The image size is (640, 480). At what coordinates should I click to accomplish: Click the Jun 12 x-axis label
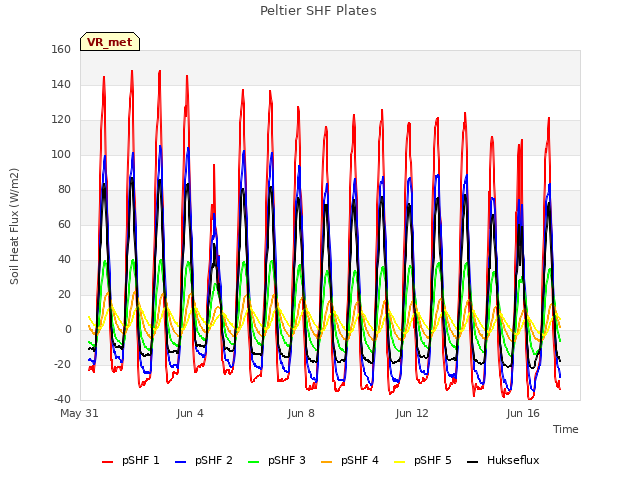[x=412, y=413]
